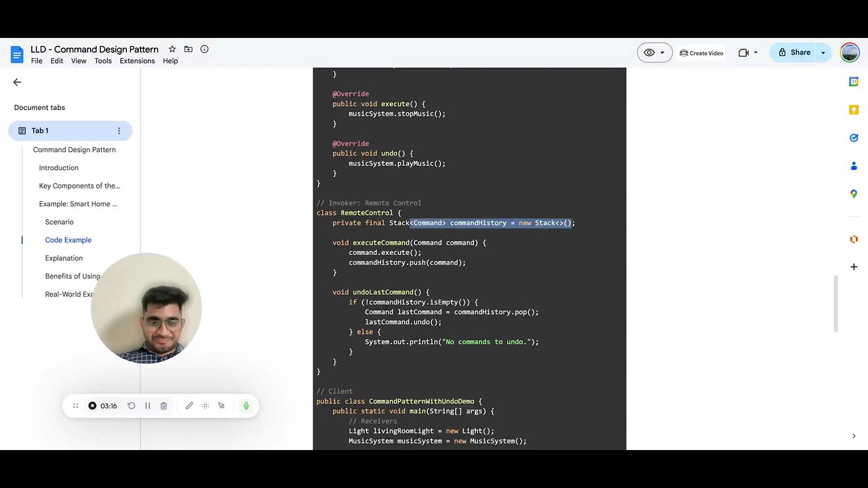The width and height of the screenshot is (868, 488).
Task: Click the Share button
Action: point(794,53)
